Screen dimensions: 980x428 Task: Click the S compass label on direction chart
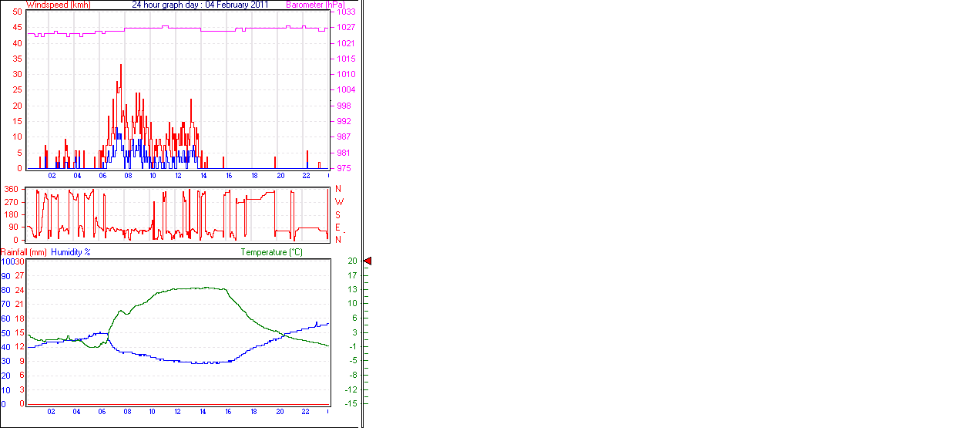(338, 214)
